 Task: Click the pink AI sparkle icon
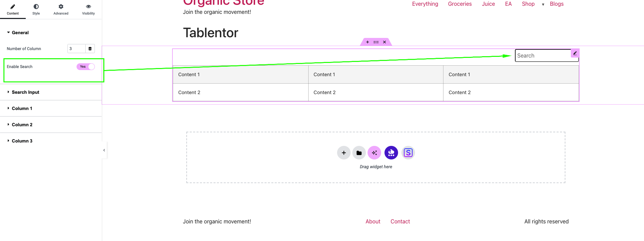pos(374,153)
